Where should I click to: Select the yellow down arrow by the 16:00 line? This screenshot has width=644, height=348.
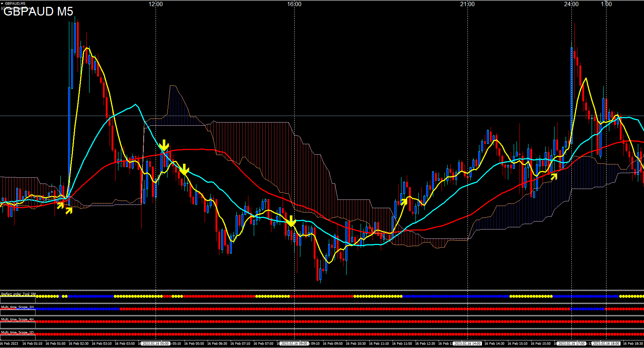point(291,221)
